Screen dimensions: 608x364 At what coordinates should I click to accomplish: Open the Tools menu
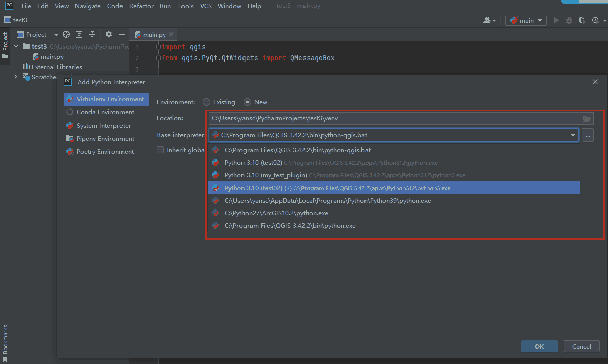click(x=186, y=6)
